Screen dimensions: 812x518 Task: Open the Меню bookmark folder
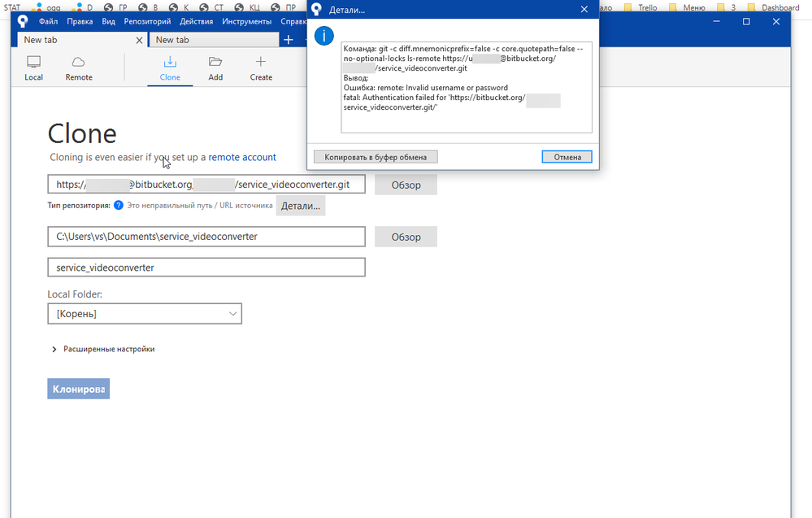coord(687,7)
